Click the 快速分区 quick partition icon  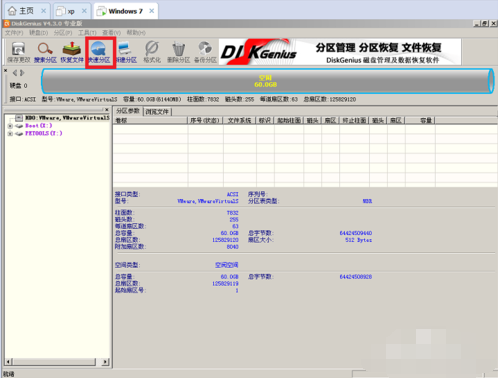(x=100, y=52)
